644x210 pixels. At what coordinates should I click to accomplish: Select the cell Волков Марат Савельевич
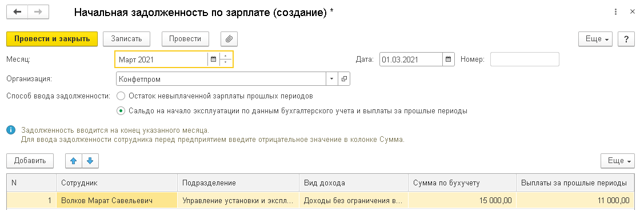click(117, 201)
